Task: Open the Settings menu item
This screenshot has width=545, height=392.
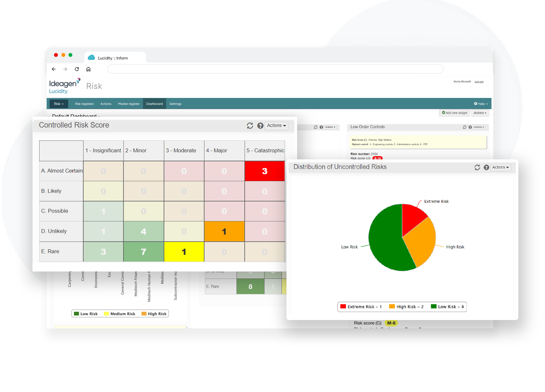Action: (175, 103)
